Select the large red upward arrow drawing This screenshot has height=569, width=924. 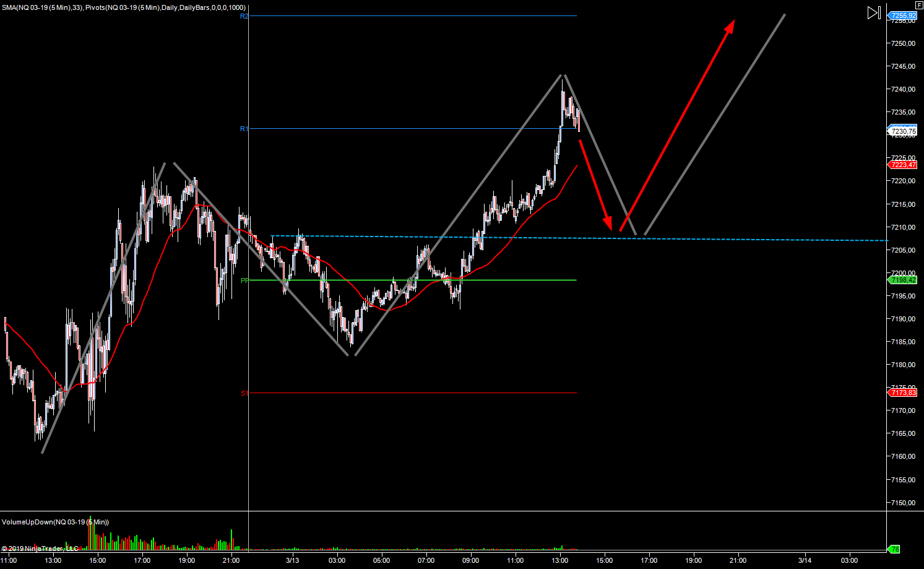pos(678,124)
